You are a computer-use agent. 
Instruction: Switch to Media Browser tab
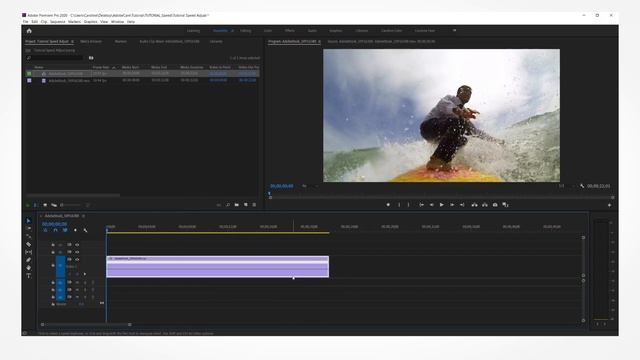tap(91, 42)
